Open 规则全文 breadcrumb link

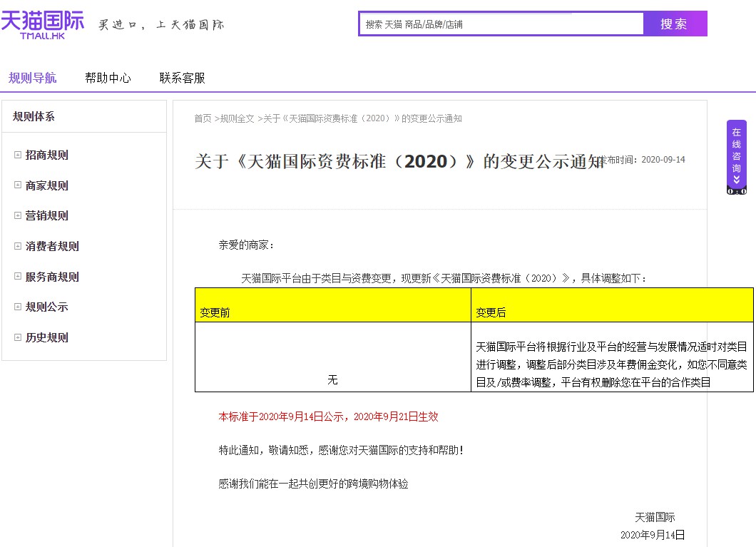237,118
